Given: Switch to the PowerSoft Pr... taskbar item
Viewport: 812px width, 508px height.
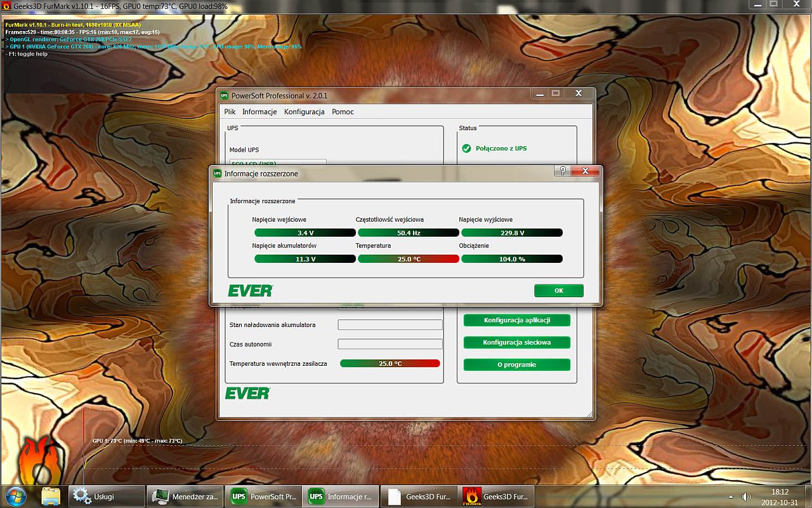Looking at the screenshot, I should (263, 497).
